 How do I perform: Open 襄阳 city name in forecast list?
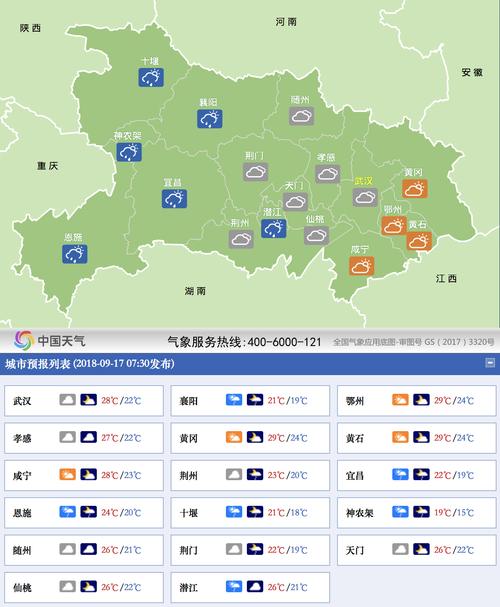point(188,401)
